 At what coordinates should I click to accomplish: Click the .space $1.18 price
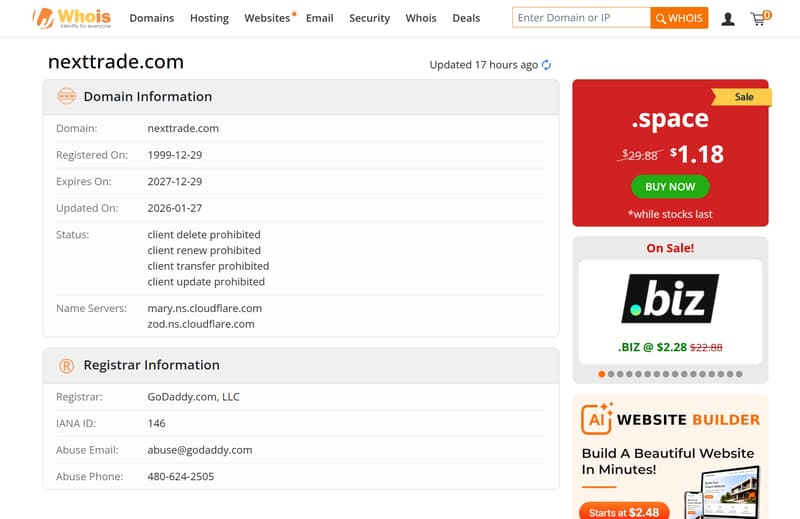point(697,154)
